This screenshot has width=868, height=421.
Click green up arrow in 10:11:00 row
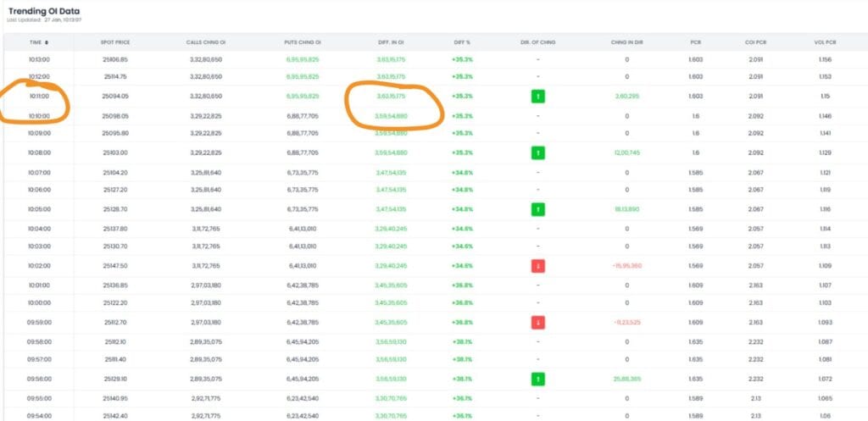click(x=537, y=97)
